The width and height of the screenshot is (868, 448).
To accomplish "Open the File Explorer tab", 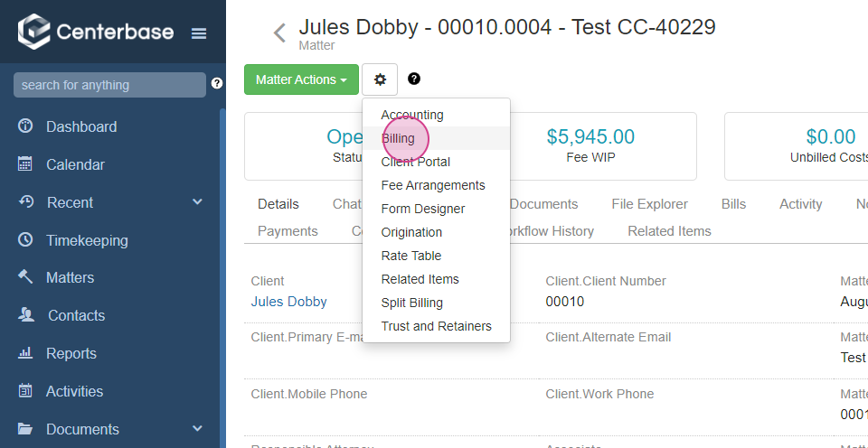I will (650, 204).
